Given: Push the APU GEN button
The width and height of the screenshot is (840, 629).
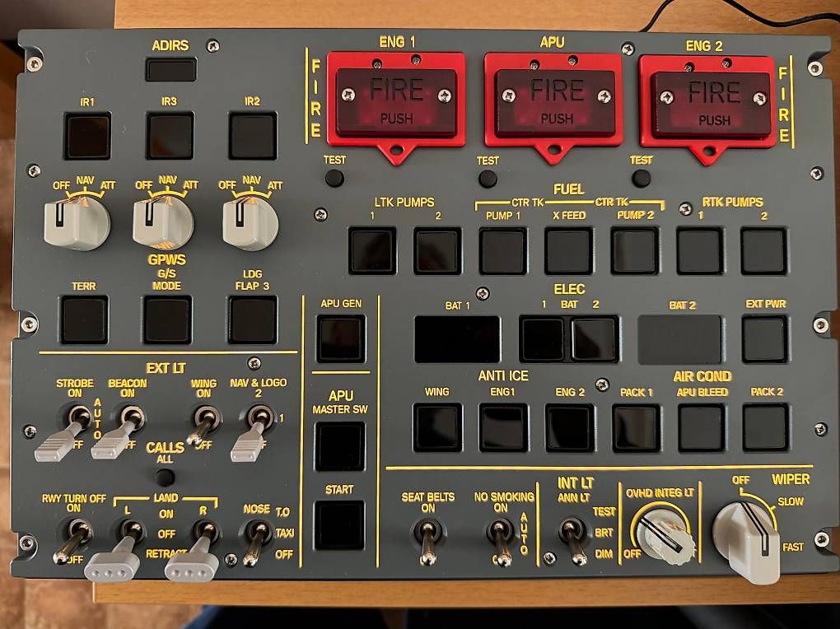Looking at the screenshot, I should coord(341,338).
